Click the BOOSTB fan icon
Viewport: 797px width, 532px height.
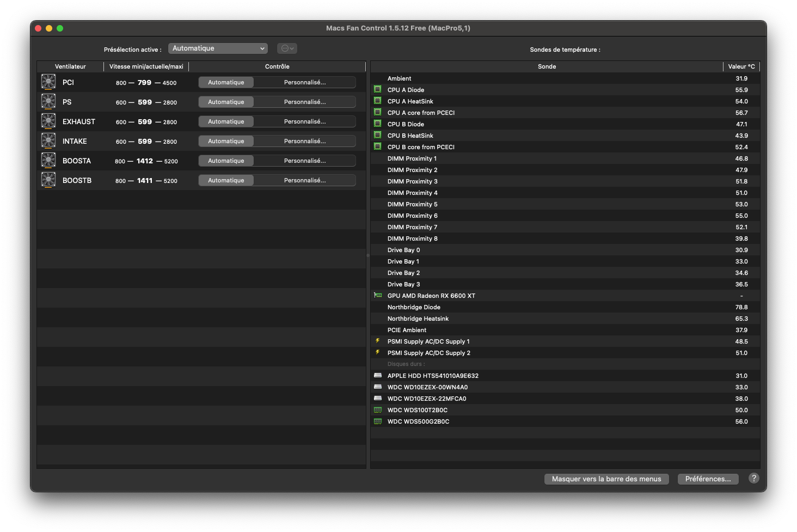[48, 180]
